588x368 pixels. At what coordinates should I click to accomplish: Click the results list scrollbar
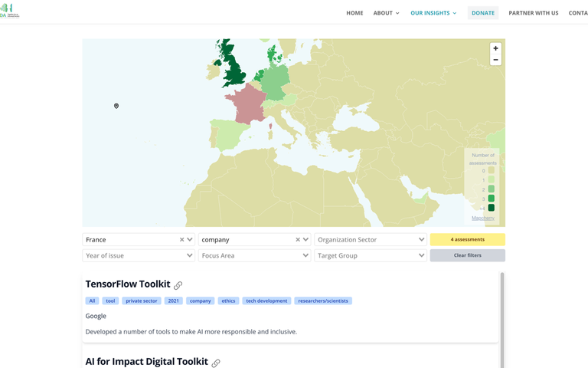(501, 320)
